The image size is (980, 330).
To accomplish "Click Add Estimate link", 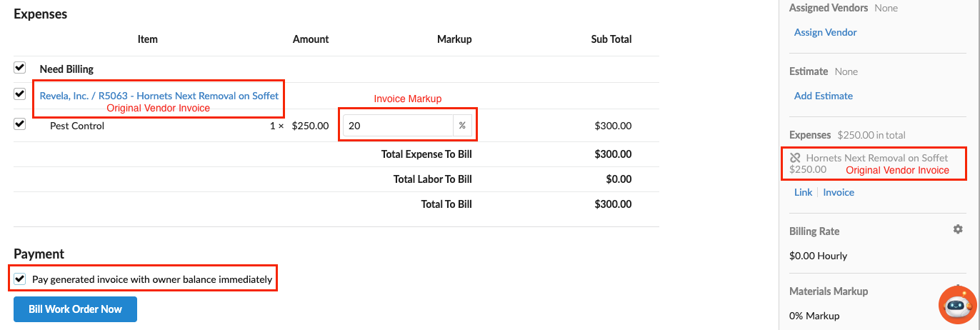I will pos(824,96).
